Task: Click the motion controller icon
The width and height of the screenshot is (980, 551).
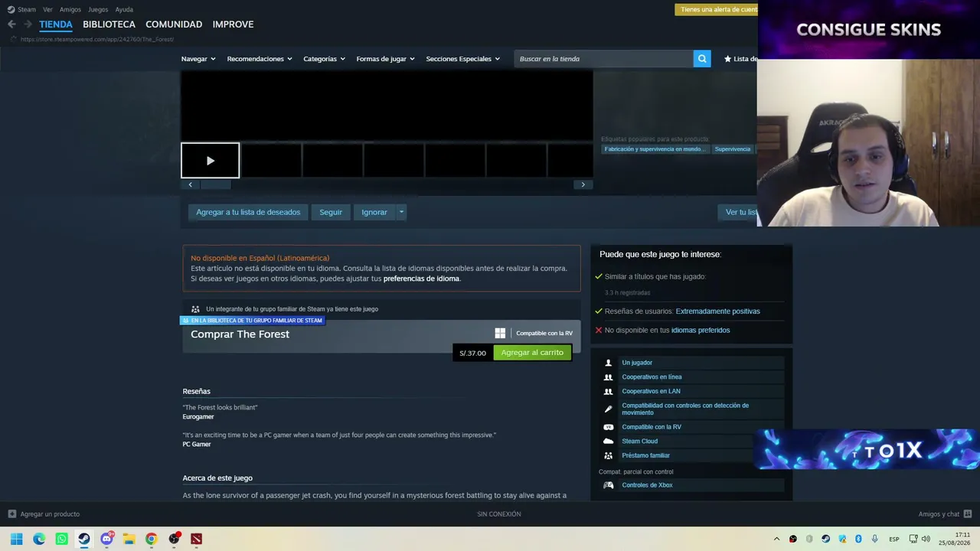Action: point(609,409)
